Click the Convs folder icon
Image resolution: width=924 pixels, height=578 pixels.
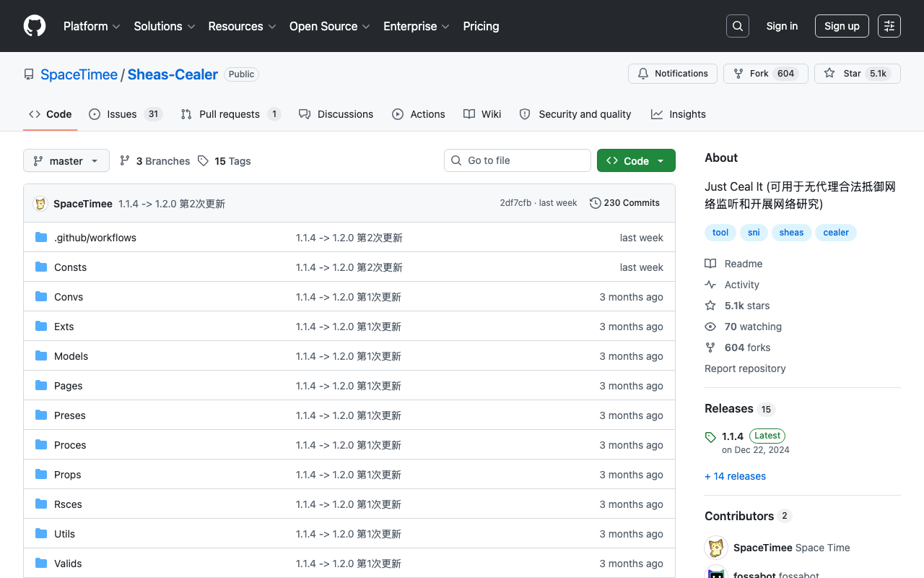41,297
